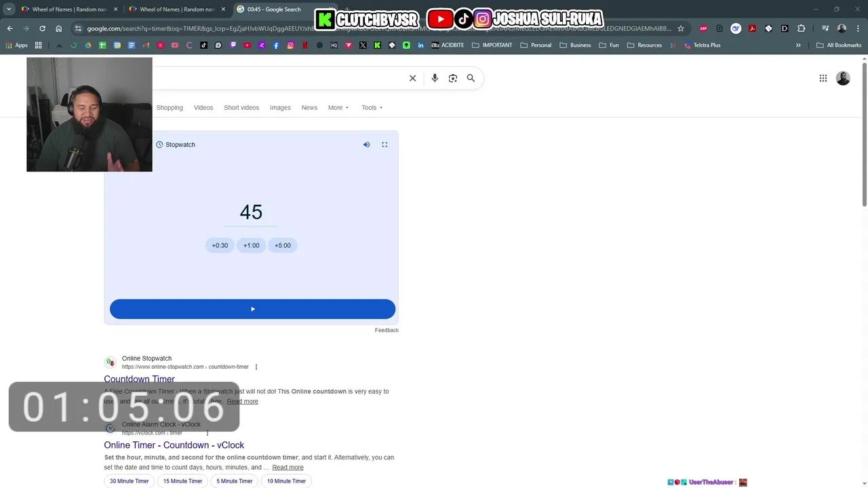Switch to Videos results tab
The image size is (868, 488).
203,108
